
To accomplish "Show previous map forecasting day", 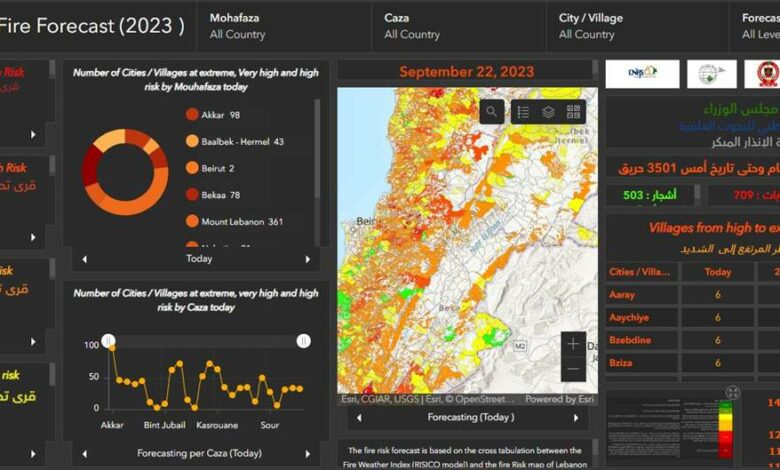I will (359, 418).
